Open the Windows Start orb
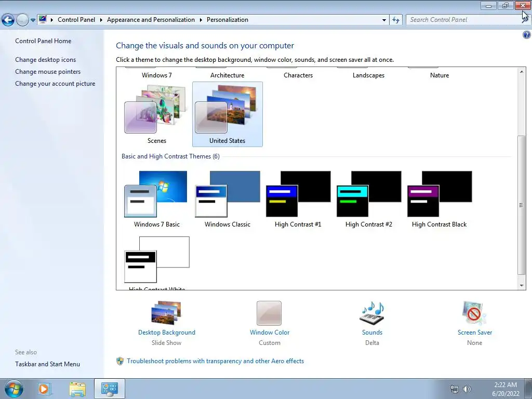The width and height of the screenshot is (532, 399). pos(14,389)
